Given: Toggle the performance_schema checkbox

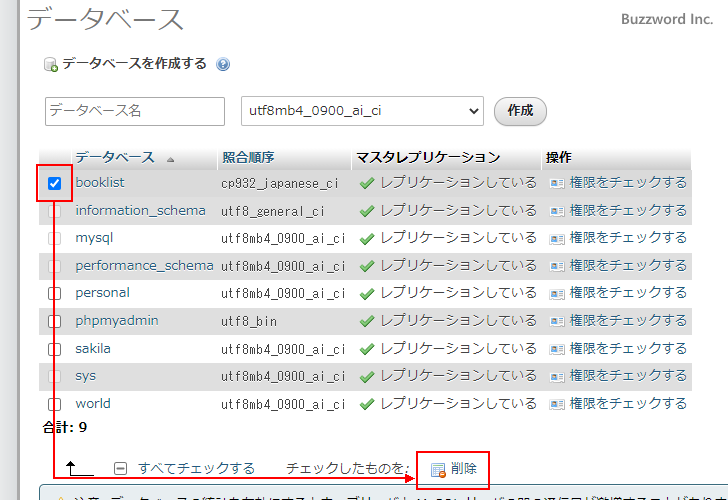Looking at the screenshot, I should point(54,266).
